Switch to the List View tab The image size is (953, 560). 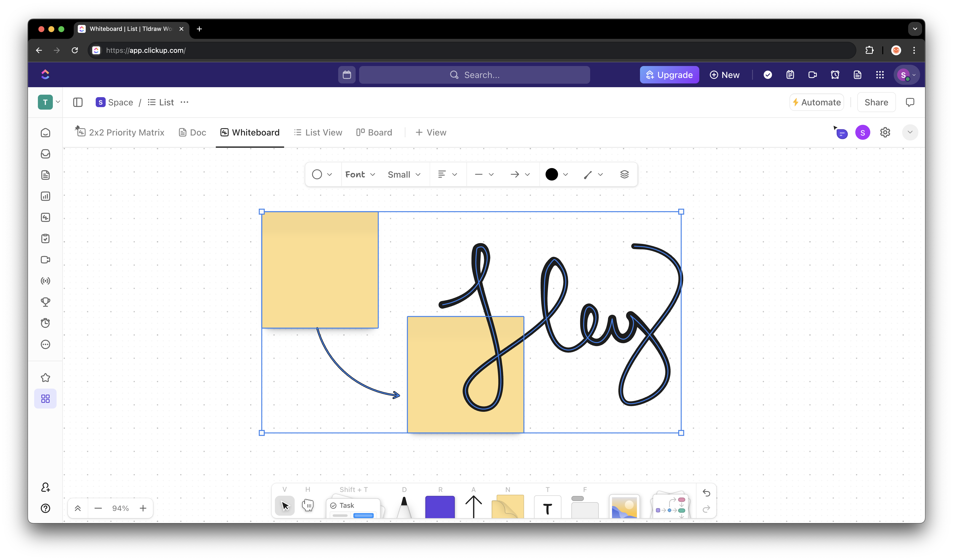tap(318, 132)
